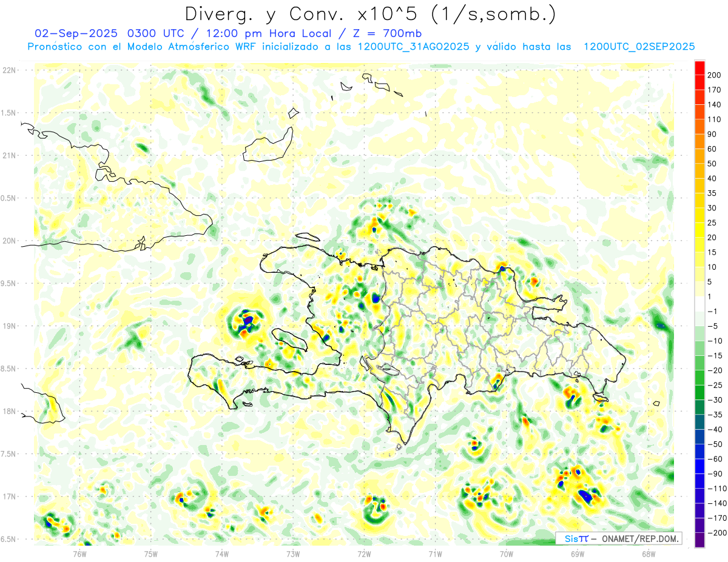Image resolution: width=728 pixels, height=562 pixels.
Task: Click the white colorbar segment between 1 and -1
Action: click(x=699, y=304)
